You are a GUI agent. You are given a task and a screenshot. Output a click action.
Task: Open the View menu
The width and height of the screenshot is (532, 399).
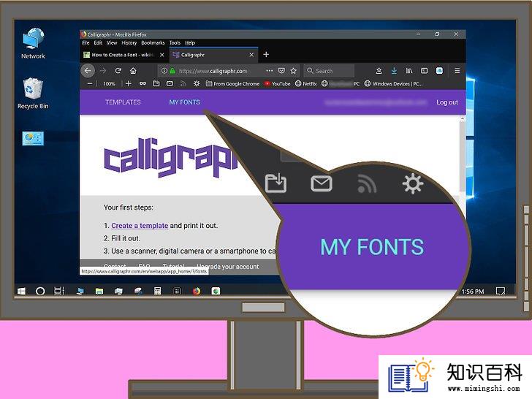112,42
